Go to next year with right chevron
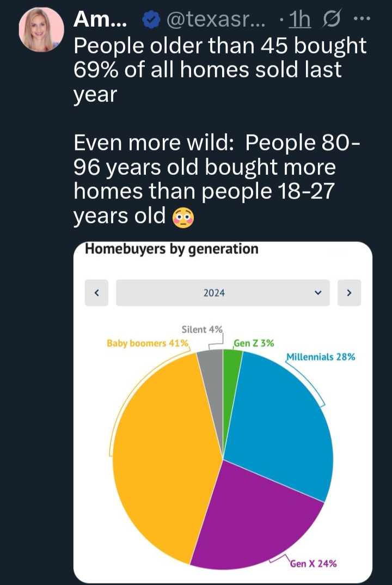Screen dimensions: 392x585 point(349,293)
